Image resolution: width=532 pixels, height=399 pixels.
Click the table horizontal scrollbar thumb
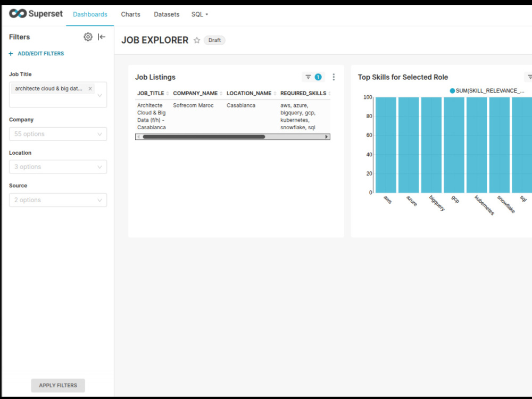point(204,137)
